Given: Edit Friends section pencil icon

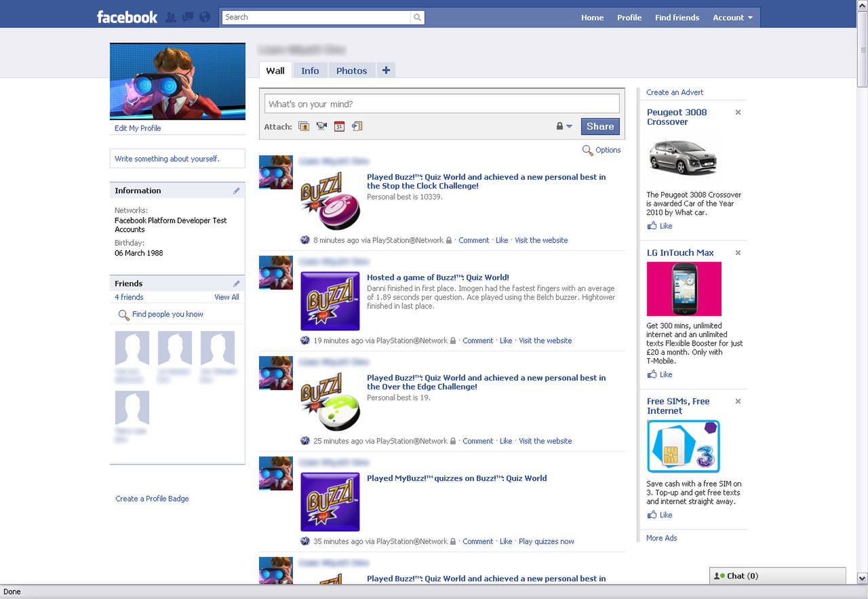Looking at the screenshot, I should point(237,284).
